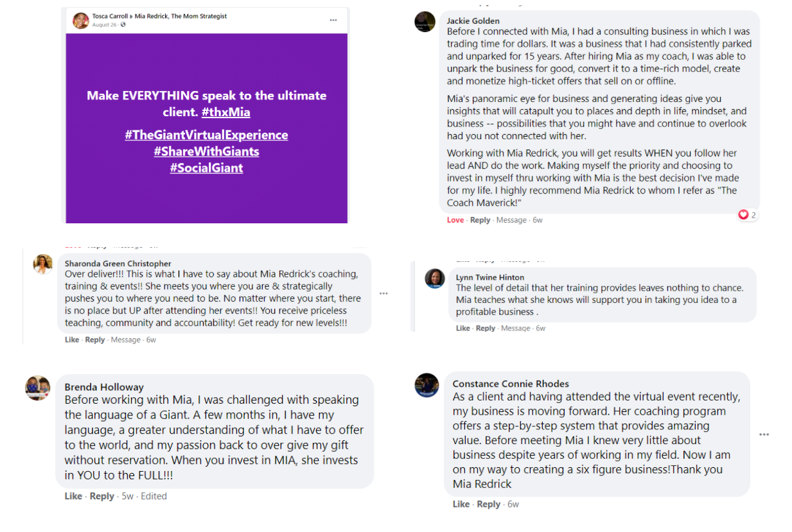Like Brenda Holloway's comment
This screenshot has width=792, height=532.
click(x=73, y=496)
